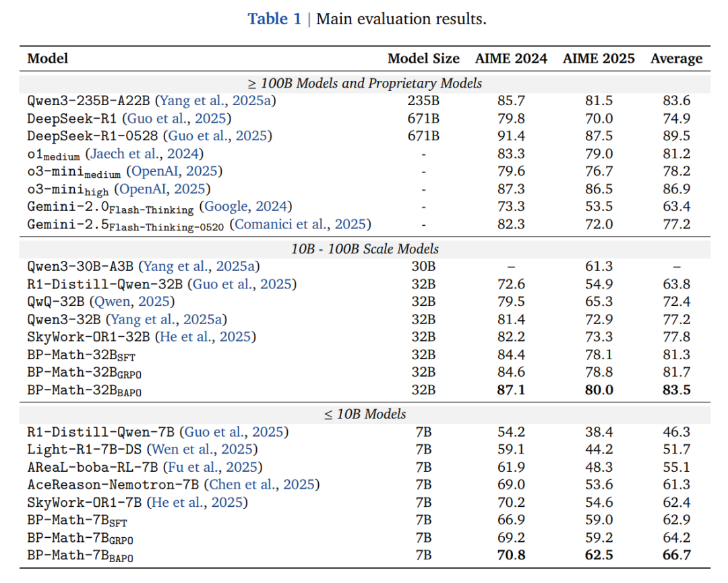Click the 30B model size value

(423, 266)
